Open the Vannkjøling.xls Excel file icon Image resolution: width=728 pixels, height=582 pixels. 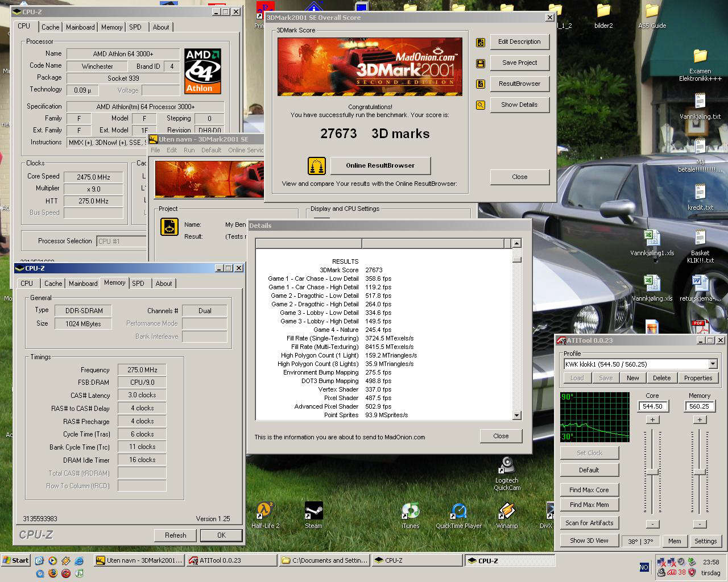click(652, 284)
